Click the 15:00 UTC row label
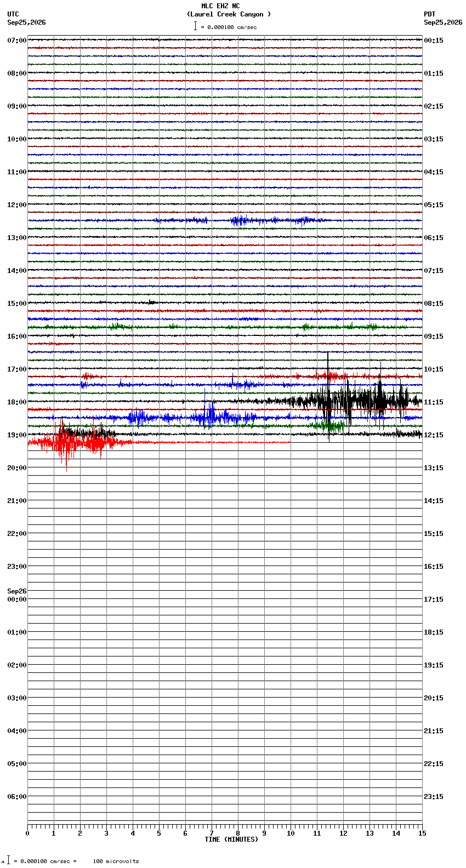 pos(17,304)
